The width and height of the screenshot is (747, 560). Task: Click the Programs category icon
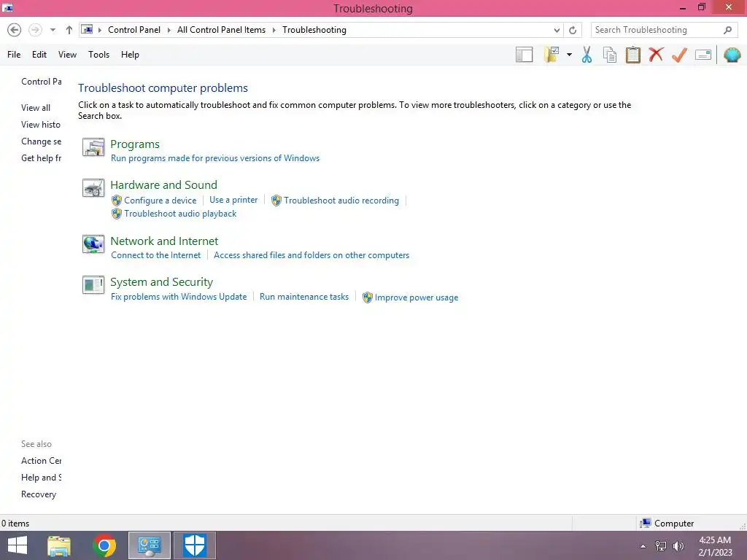pos(93,147)
